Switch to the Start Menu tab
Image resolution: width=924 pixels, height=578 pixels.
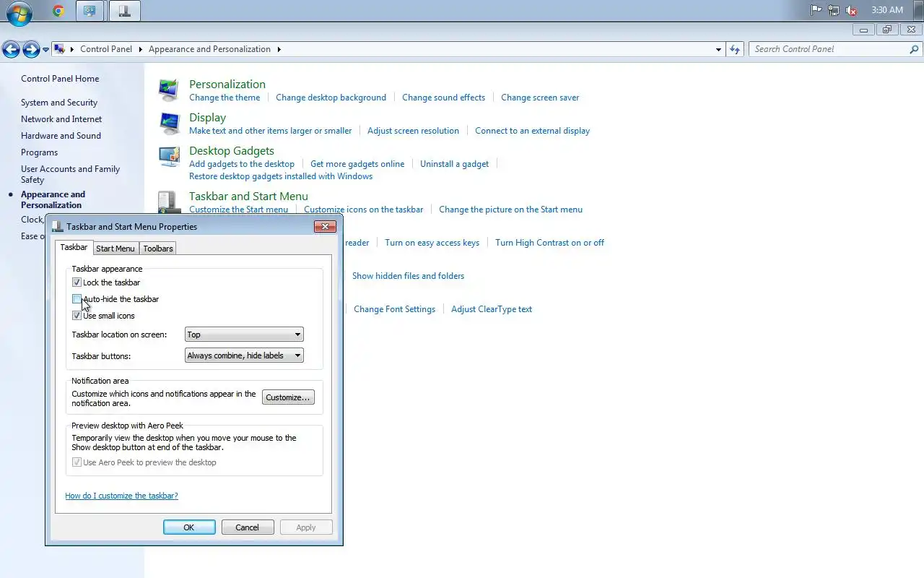pos(115,249)
